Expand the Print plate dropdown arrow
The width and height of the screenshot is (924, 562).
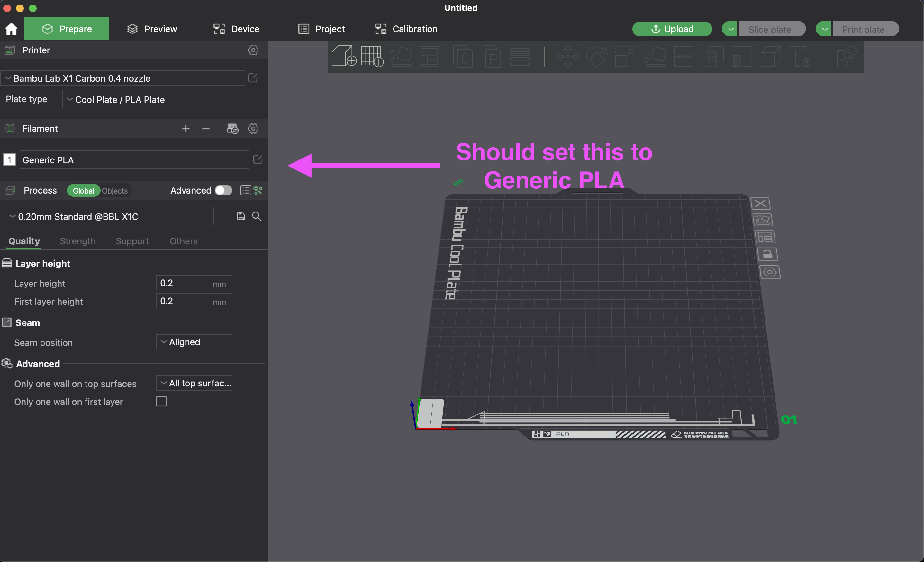point(824,29)
